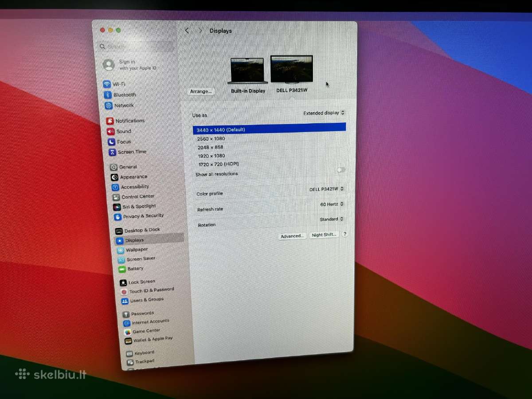The image size is (532, 399).
Task: Go back with the left chevron
Action: (187, 31)
